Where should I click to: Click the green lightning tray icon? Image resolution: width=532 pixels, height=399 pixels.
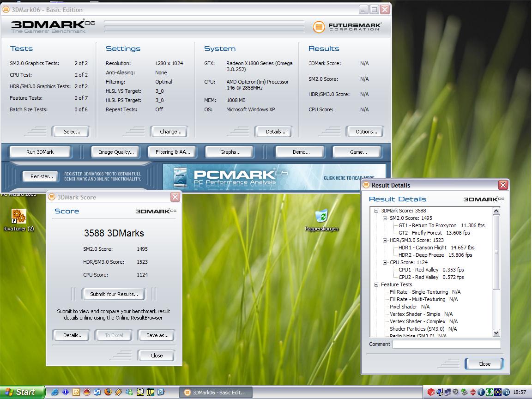click(489, 392)
